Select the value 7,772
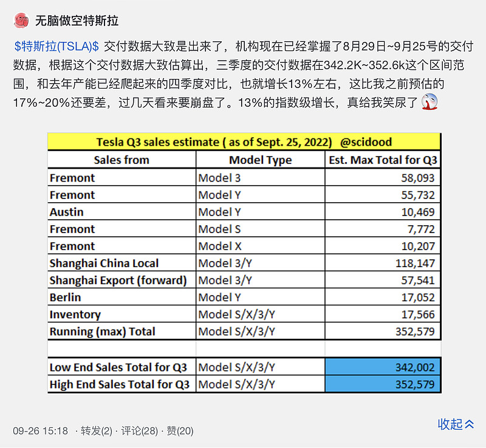The width and height of the screenshot is (486, 448). (421, 229)
